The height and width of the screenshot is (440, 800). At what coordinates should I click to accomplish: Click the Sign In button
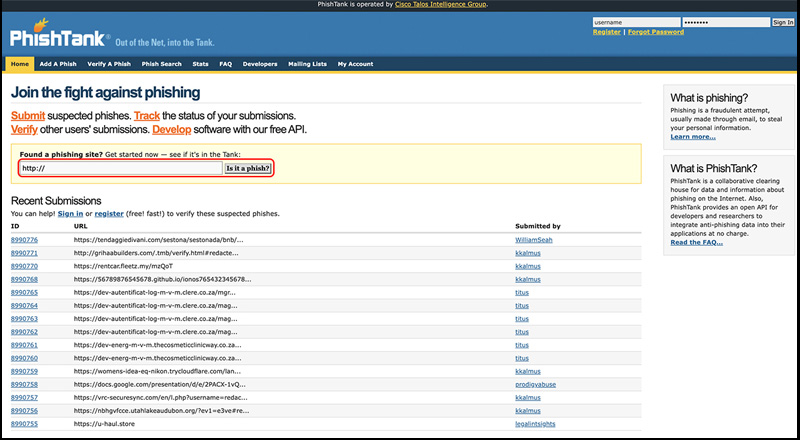[x=783, y=22]
